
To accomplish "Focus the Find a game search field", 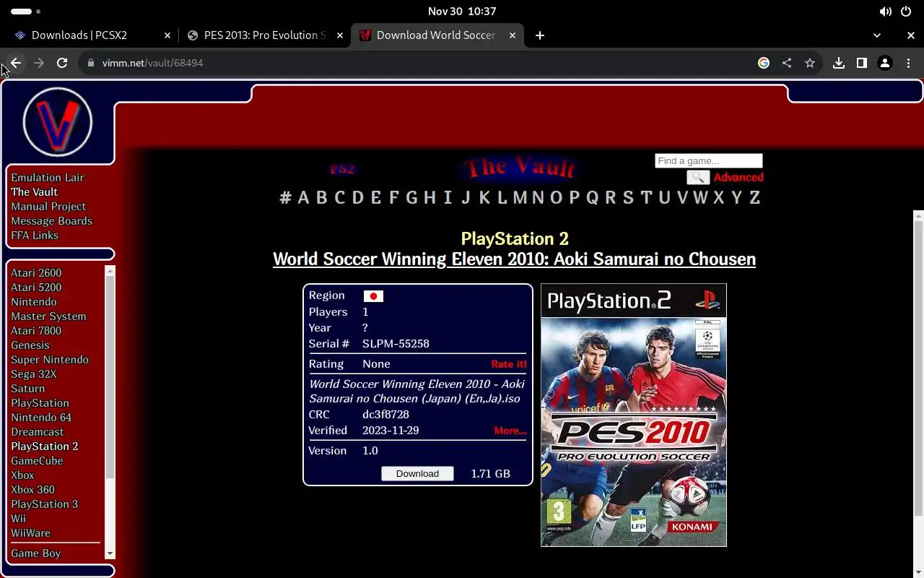I will click(x=708, y=161).
